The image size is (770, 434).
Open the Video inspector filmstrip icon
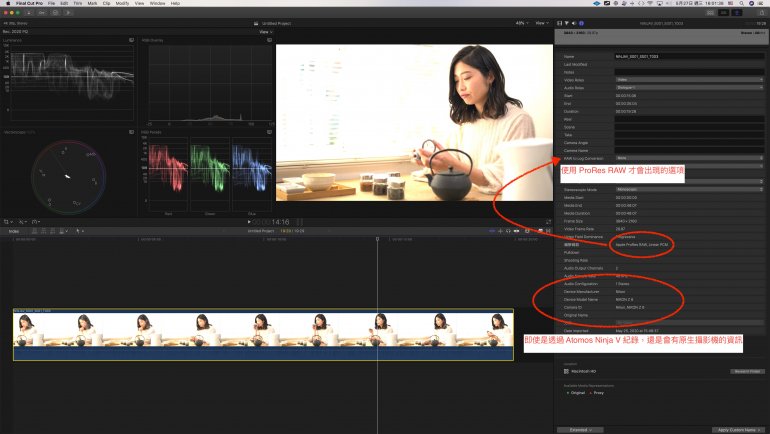coord(559,21)
